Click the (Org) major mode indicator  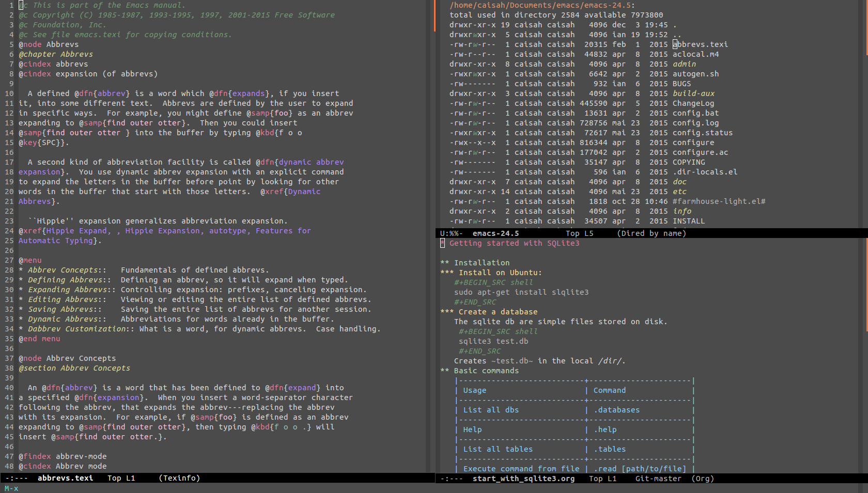coord(703,479)
